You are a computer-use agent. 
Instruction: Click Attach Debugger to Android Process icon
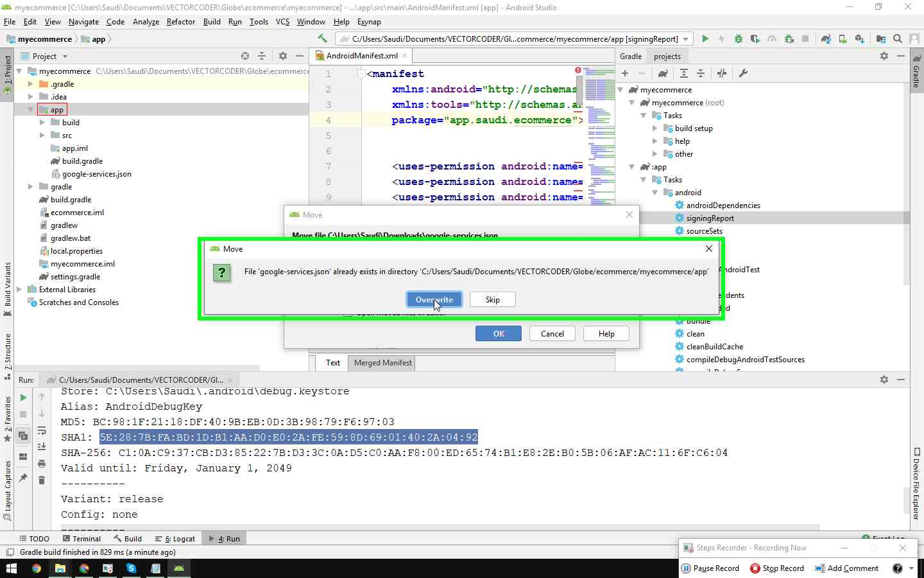pos(789,39)
